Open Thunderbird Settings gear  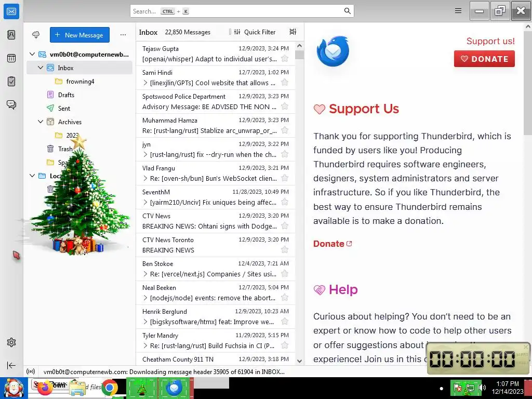[11, 342]
